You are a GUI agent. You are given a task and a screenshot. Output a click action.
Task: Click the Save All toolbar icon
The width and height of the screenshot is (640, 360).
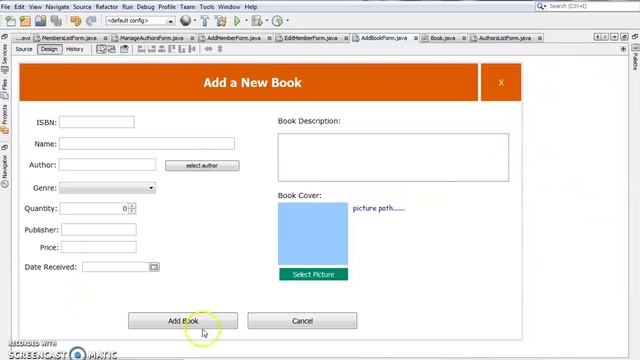tap(56, 21)
